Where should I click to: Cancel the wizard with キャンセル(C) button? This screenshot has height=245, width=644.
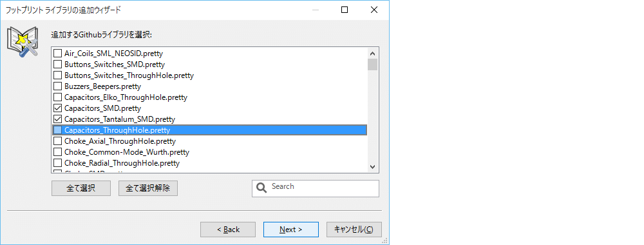354,230
